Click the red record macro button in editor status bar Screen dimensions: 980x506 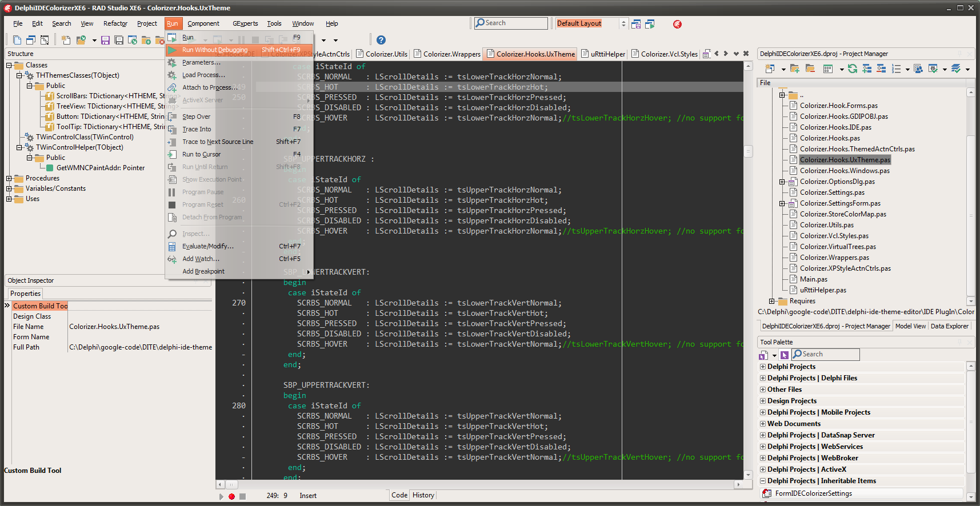point(231,496)
